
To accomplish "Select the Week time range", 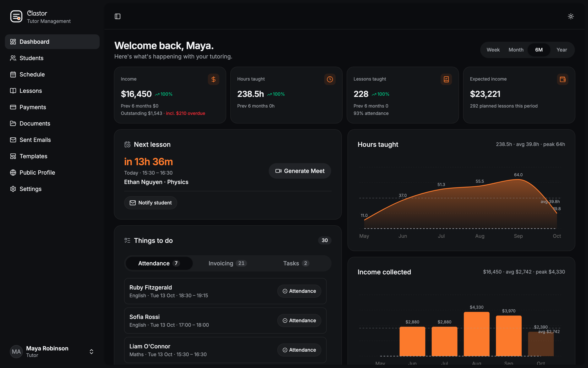I will coord(493,50).
